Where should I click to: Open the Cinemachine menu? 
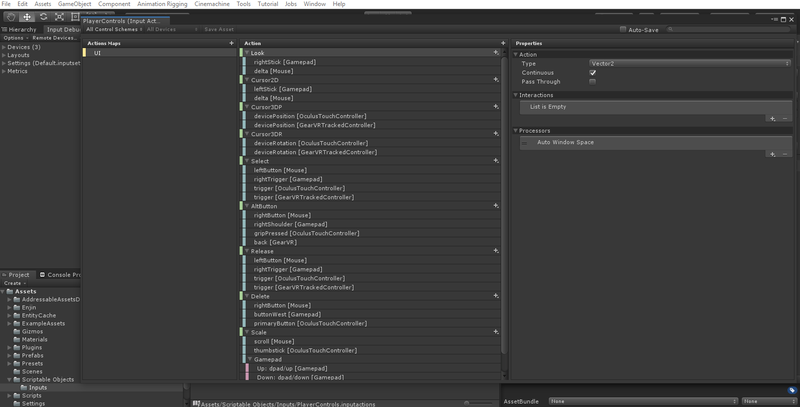pos(212,4)
